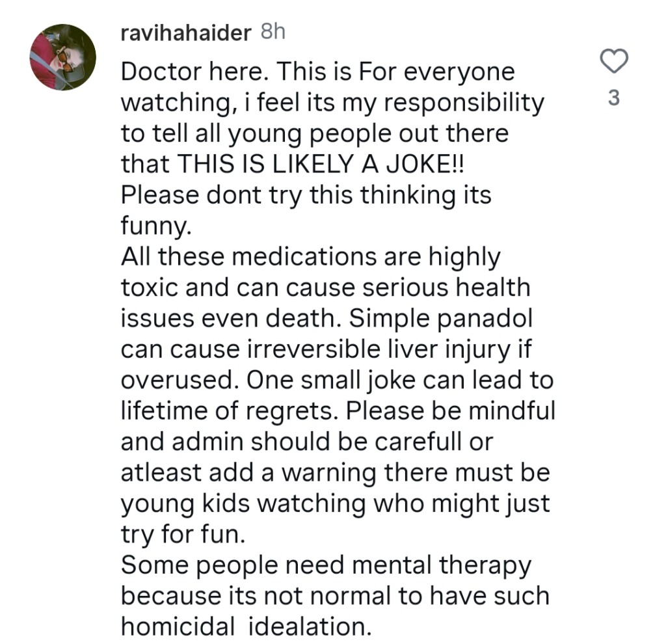Open ravihahaider's profile picture
The height and width of the screenshot is (644, 666).
tap(63, 57)
